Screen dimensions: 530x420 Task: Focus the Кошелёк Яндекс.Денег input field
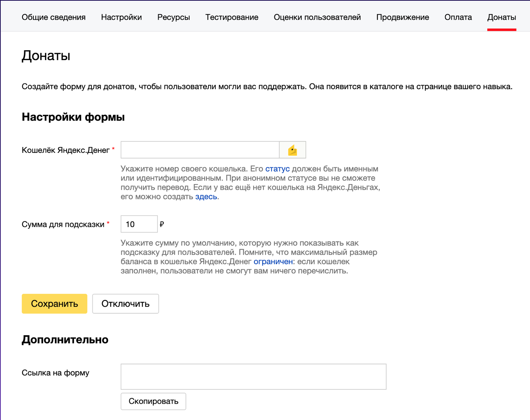tap(200, 150)
